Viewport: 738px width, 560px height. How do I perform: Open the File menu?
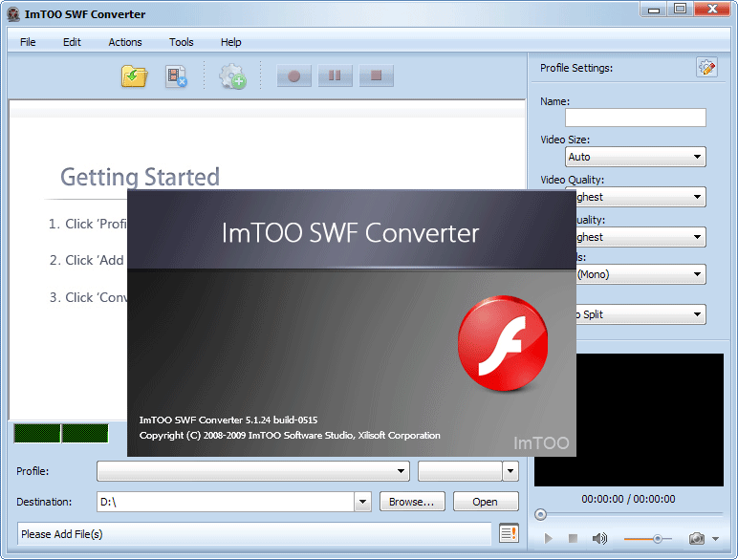(x=28, y=42)
